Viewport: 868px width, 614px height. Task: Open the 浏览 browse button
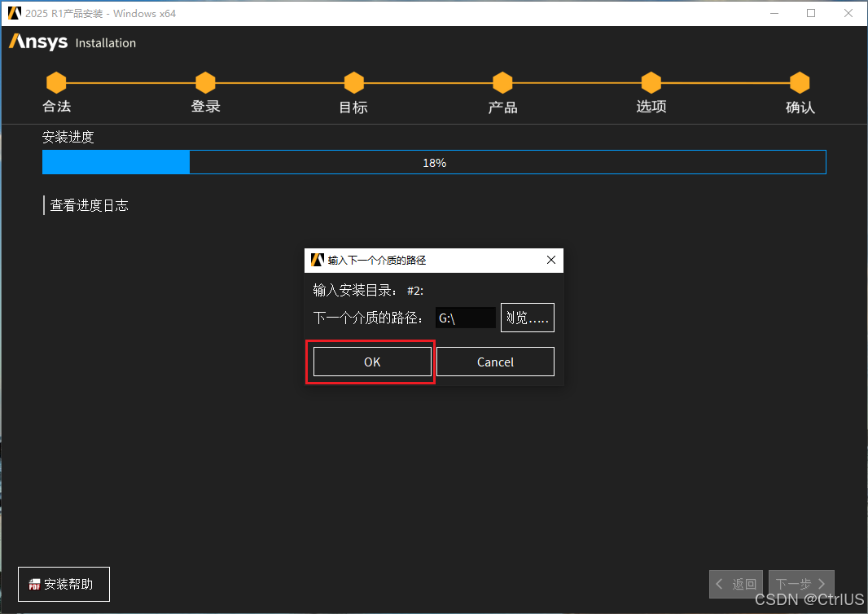click(x=527, y=318)
